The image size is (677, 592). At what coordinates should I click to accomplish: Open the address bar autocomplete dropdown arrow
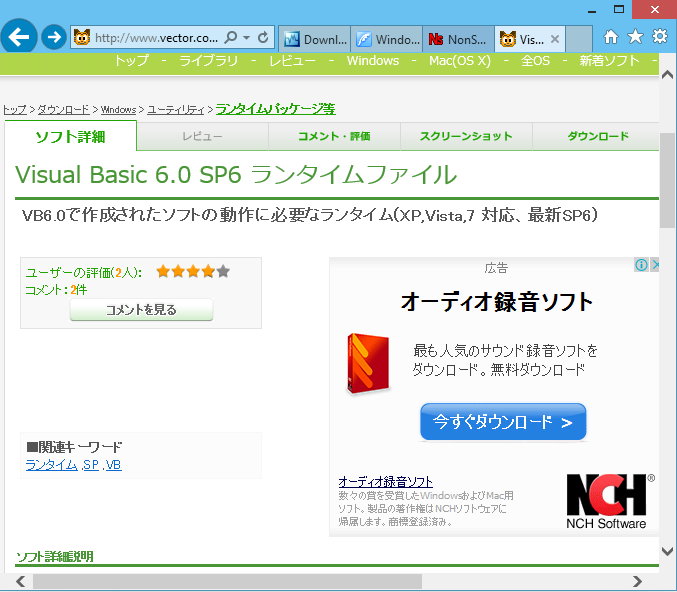pyautogui.click(x=247, y=38)
